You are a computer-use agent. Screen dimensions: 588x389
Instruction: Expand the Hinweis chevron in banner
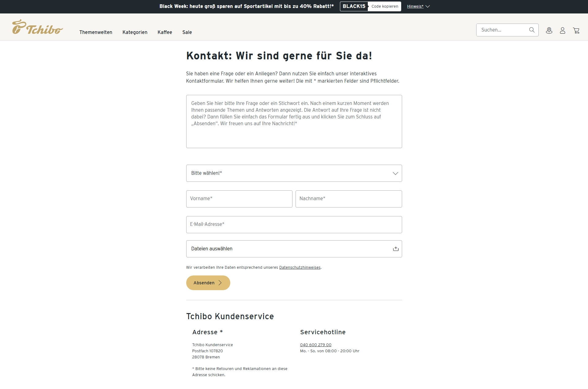[428, 6]
